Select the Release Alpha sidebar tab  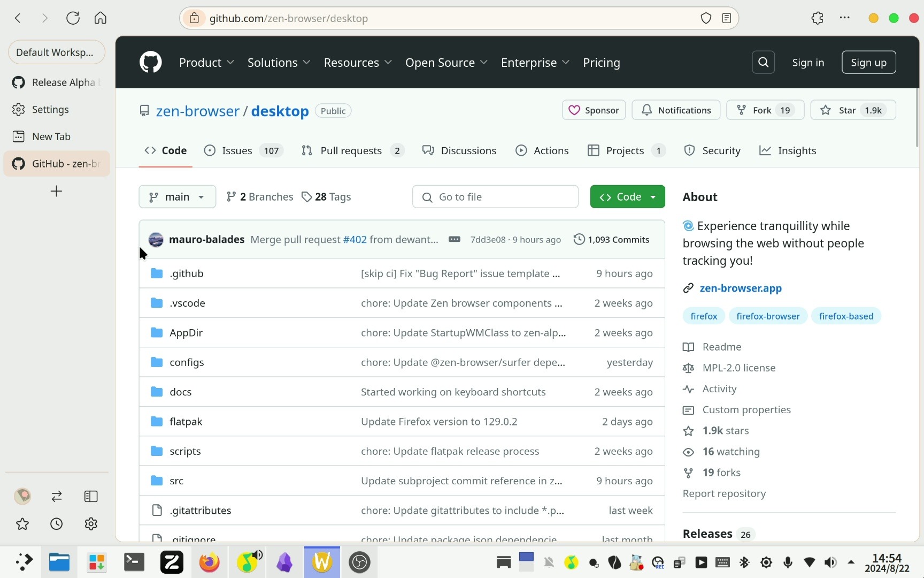57,82
